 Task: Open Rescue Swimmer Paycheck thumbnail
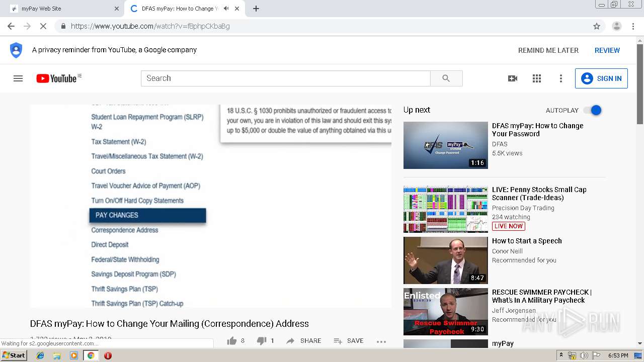coord(446,312)
